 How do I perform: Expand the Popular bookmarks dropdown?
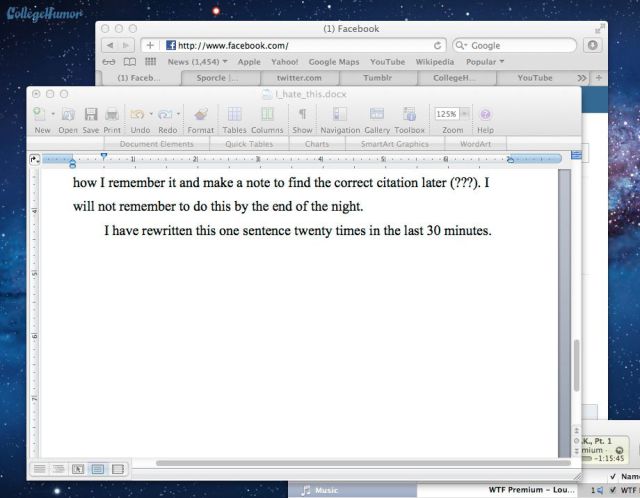click(486, 62)
